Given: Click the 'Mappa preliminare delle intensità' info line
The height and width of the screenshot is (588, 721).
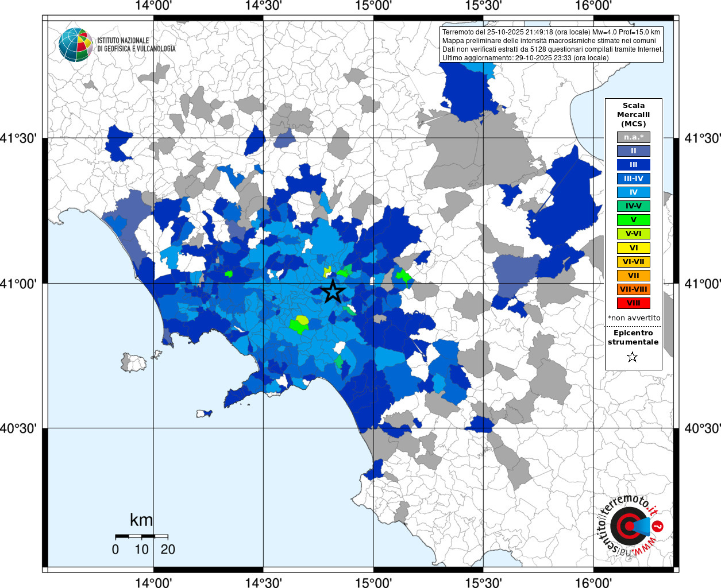Looking at the screenshot, I should pos(549,41).
